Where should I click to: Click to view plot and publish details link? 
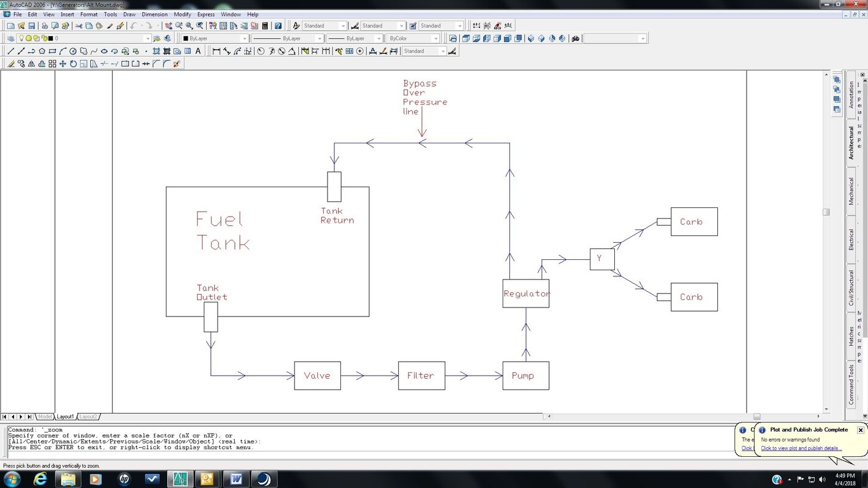(x=801, y=448)
